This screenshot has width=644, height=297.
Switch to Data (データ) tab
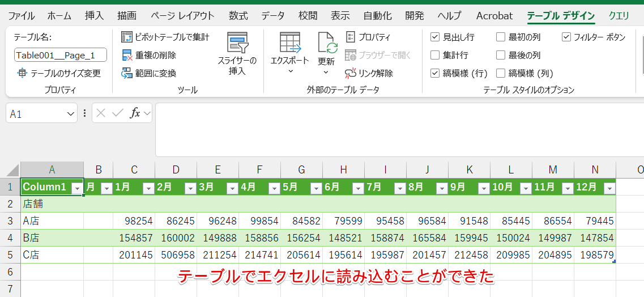(273, 16)
